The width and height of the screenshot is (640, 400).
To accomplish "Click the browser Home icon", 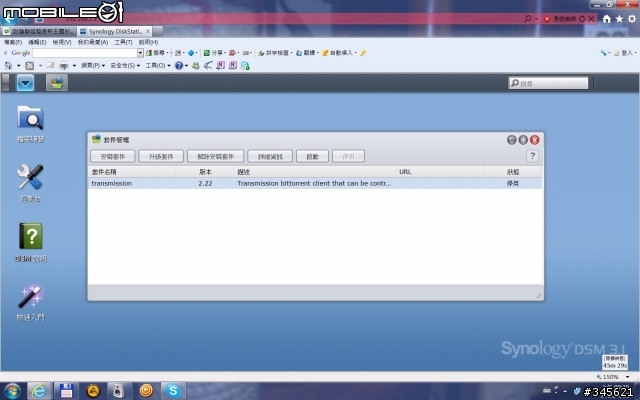I will click(x=607, y=19).
